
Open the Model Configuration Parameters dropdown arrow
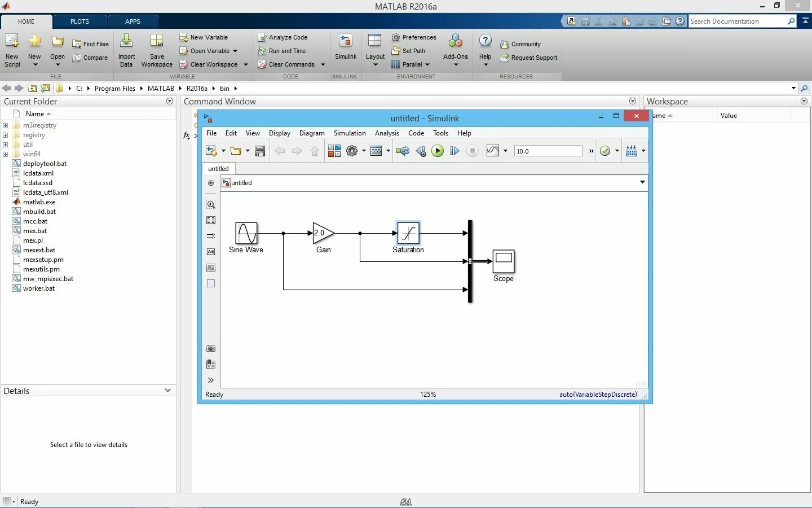(x=364, y=151)
